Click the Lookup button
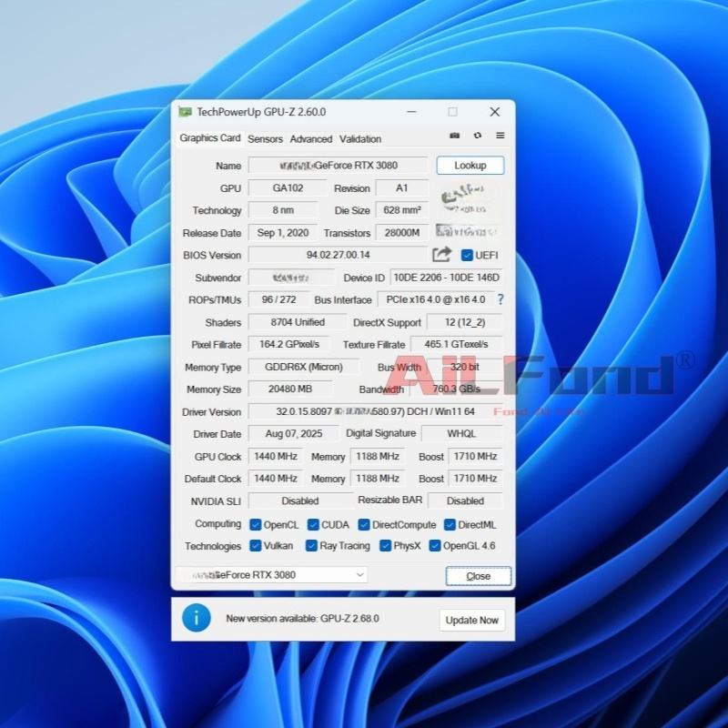 [x=470, y=166]
